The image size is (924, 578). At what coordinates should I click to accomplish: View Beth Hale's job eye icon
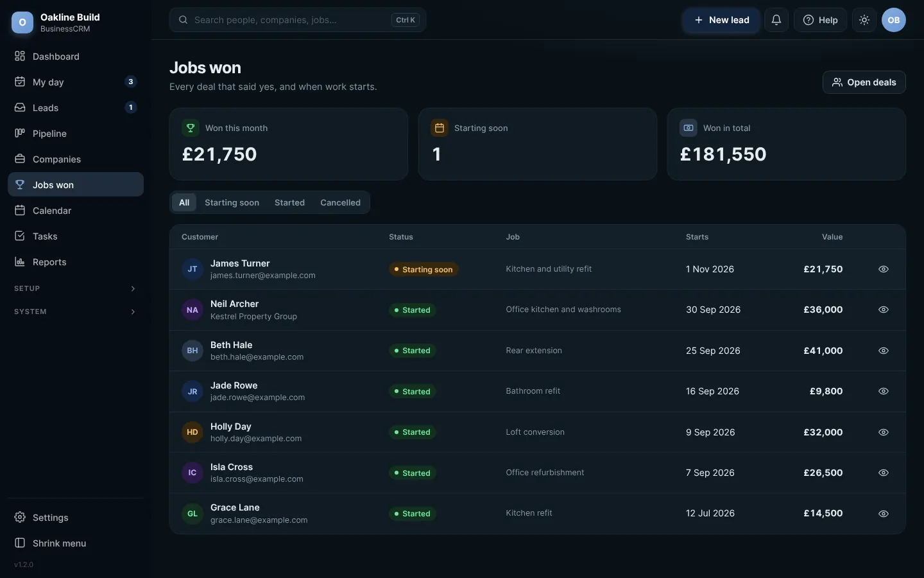[884, 351]
